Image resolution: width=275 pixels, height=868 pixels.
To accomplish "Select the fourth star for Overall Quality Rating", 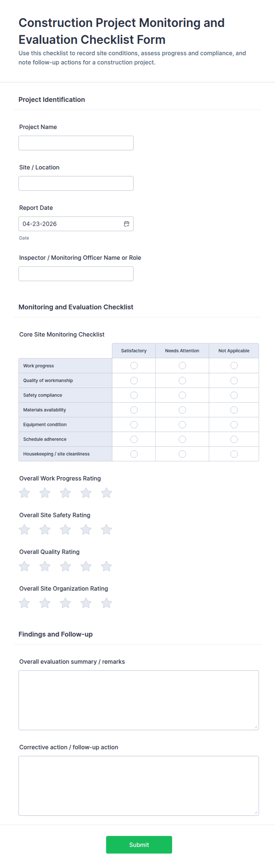I will pos(86,566).
